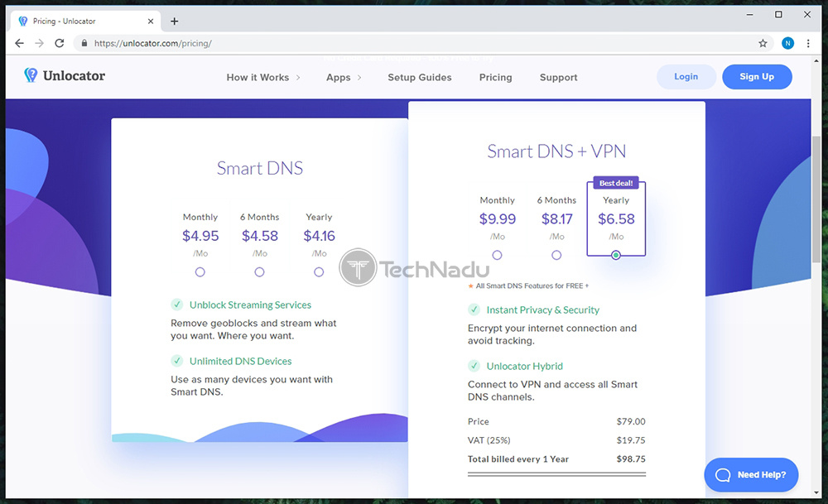Click the Unlocator Hybrid checkmark icon

pos(474,366)
